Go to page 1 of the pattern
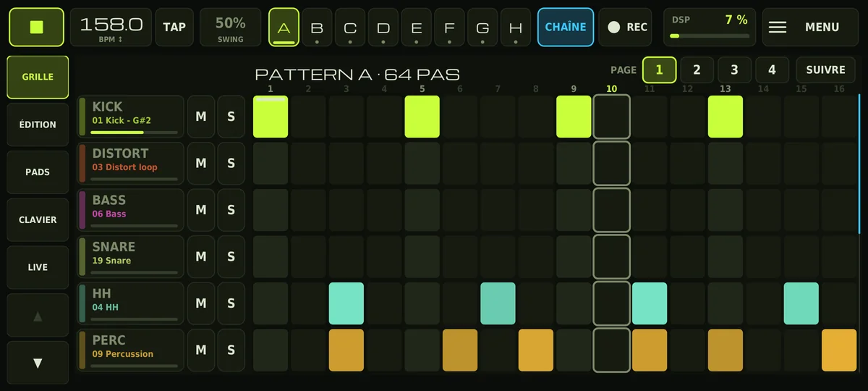This screenshot has width=868, height=391. click(x=659, y=70)
